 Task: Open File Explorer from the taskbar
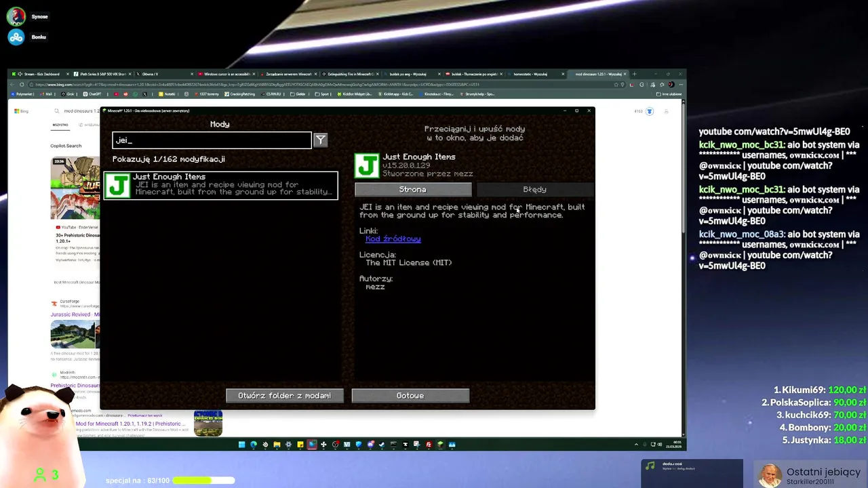coord(277,445)
